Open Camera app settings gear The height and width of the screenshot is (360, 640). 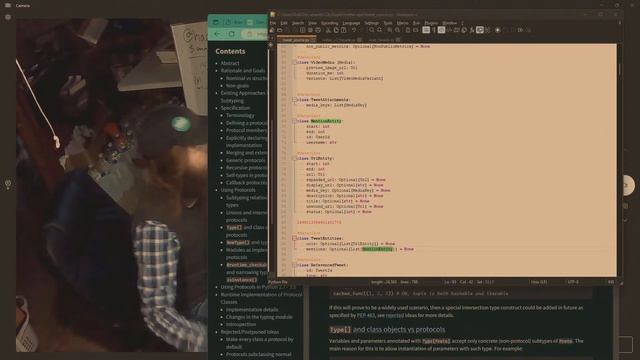pos(8,17)
